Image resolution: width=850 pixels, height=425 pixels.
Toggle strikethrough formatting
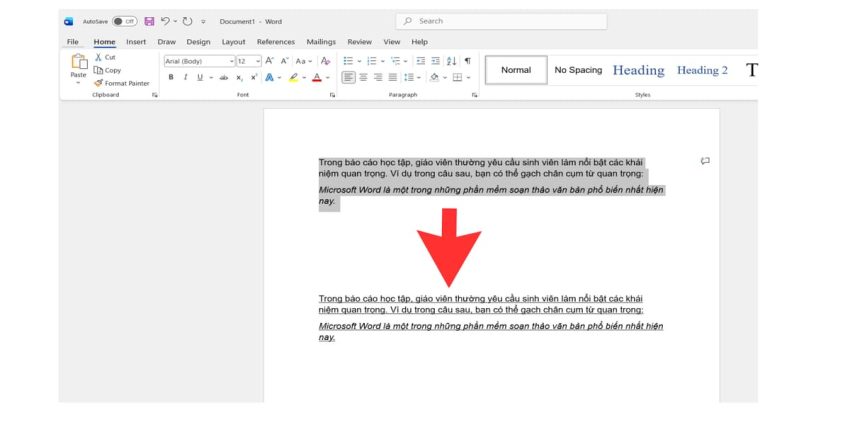223,78
